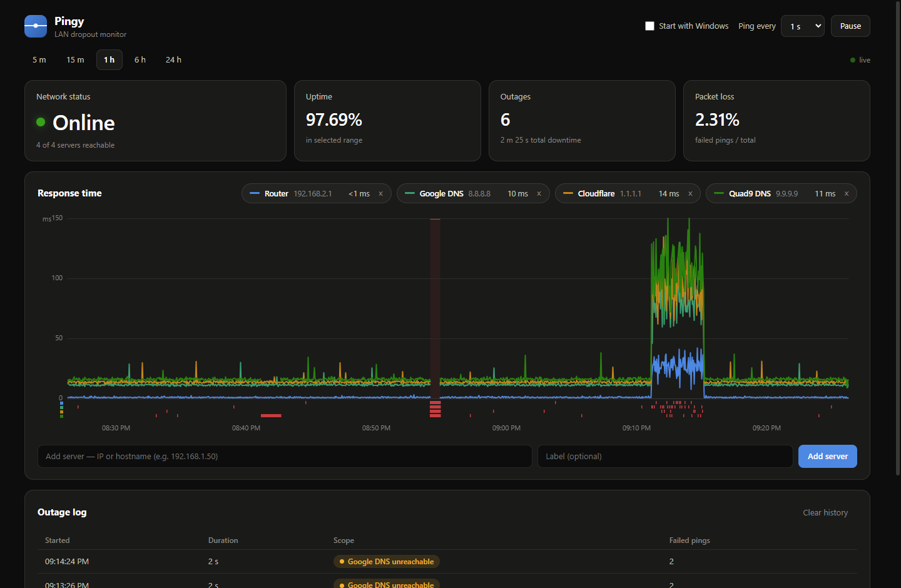This screenshot has height=588, width=901.
Task: Click the Uptime 97.69% value
Action: [334, 119]
